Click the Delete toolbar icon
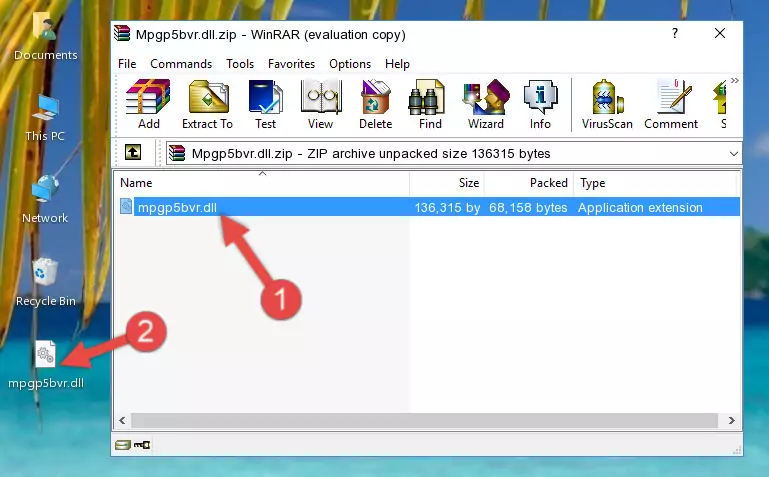The width and height of the screenshot is (769, 477). (376, 104)
